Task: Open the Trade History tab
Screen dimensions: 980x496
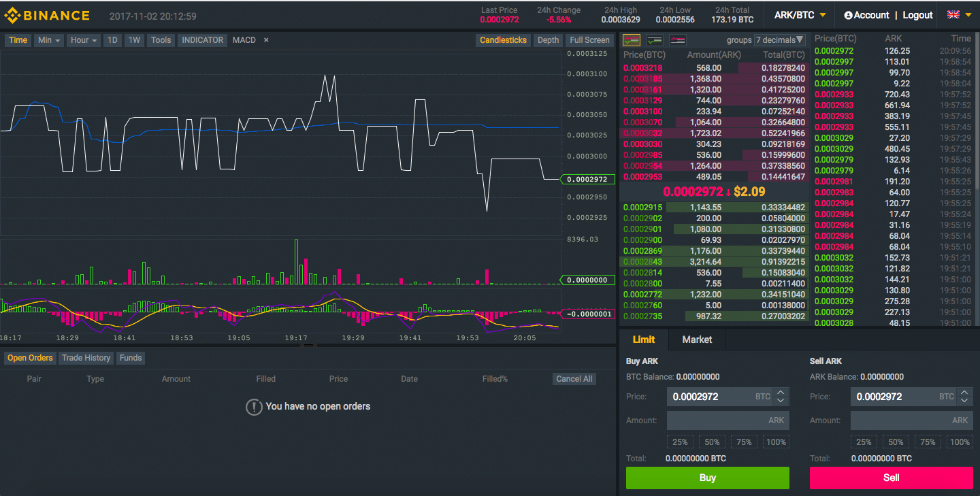Action: pyautogui.click(x=86, y=357)
